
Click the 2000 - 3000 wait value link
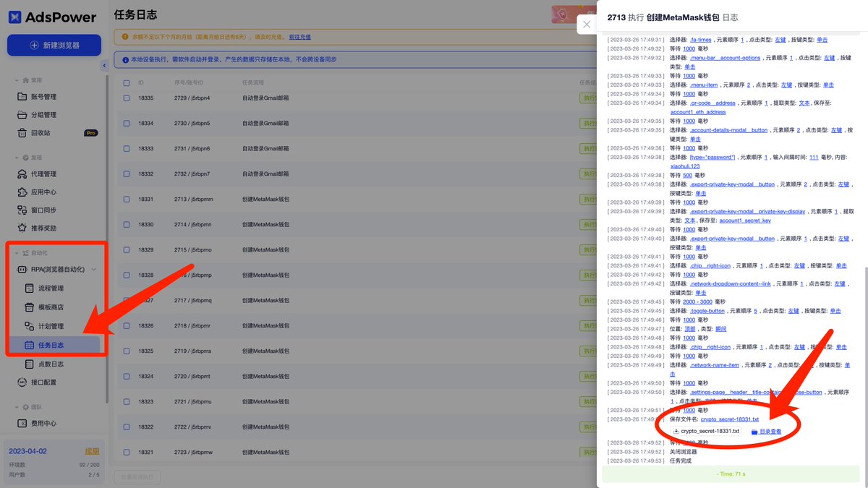697,301
